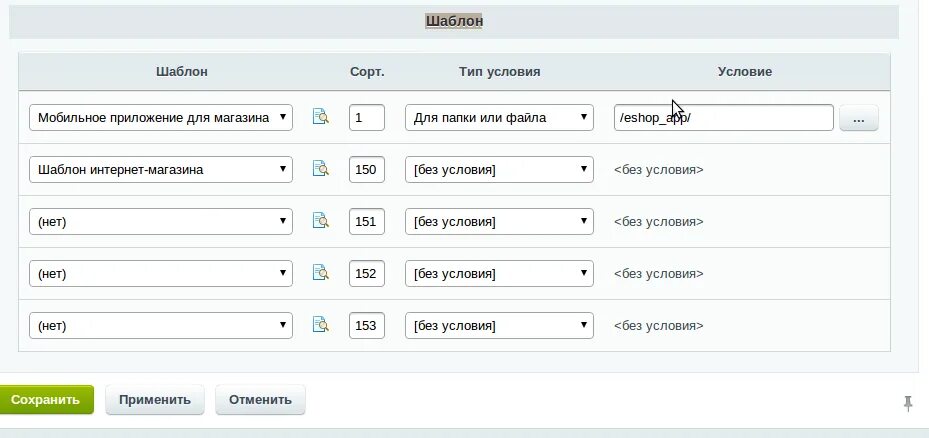Click the pin icon at bottom right
This screenshot has height=438, width=929.
click(908, 403)
